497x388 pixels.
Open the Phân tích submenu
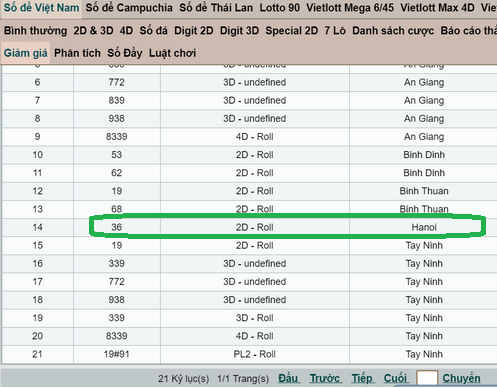pyautogui.click(x=77, y=53)
